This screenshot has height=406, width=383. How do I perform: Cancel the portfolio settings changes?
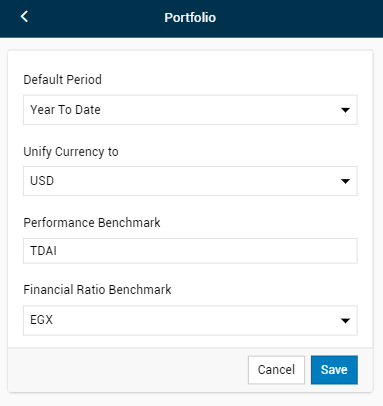[276, 370]
